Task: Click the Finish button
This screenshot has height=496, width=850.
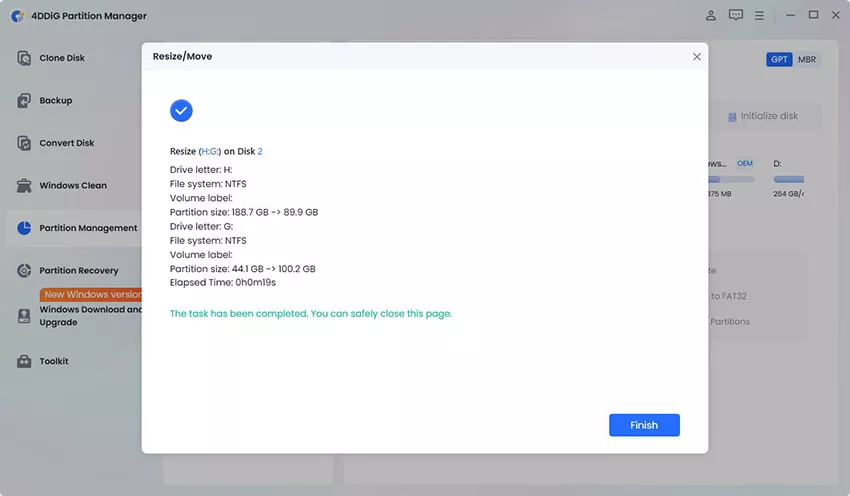Action: click(x=644, y=425)
